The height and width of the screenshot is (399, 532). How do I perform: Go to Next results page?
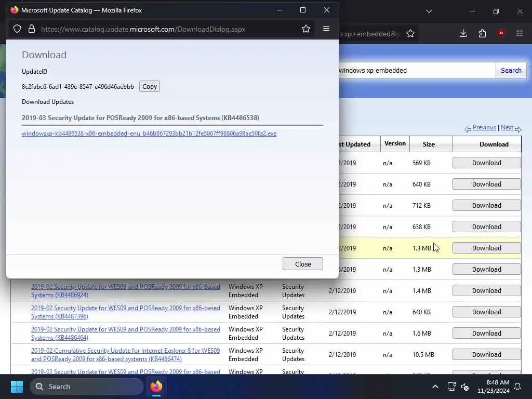pos(507,127)
